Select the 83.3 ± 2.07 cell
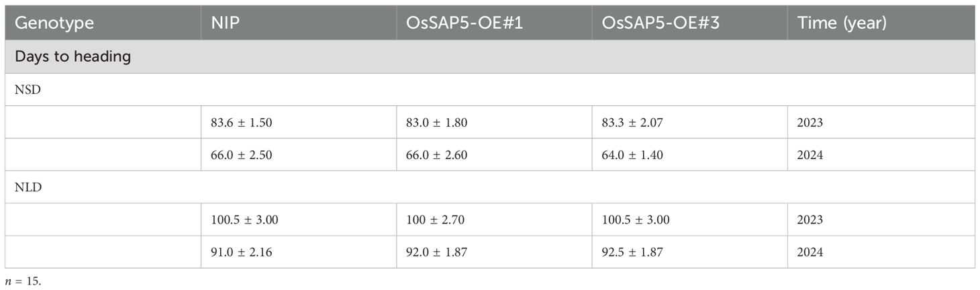Screen dimensions: 980x290 point(633,122)
